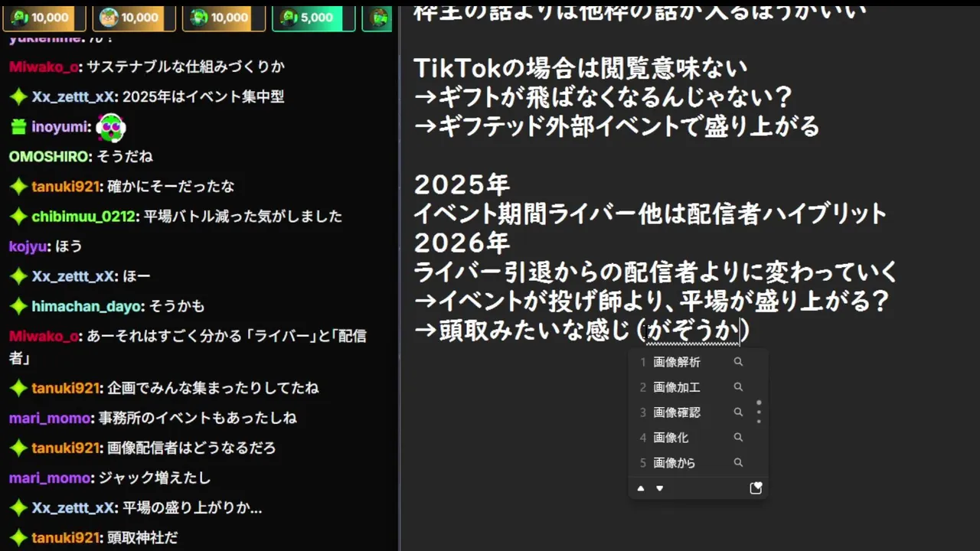The width and height of the screenshot is (980, 551).
Task: Open OMOSHIRO's chat user profile
Action: click(47, 156)
